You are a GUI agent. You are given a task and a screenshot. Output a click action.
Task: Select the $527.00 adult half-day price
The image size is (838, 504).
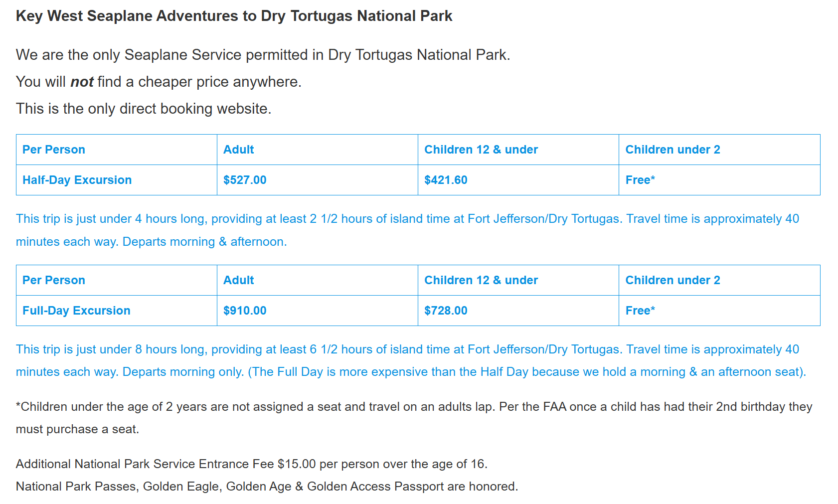click(x=245, y=180)
